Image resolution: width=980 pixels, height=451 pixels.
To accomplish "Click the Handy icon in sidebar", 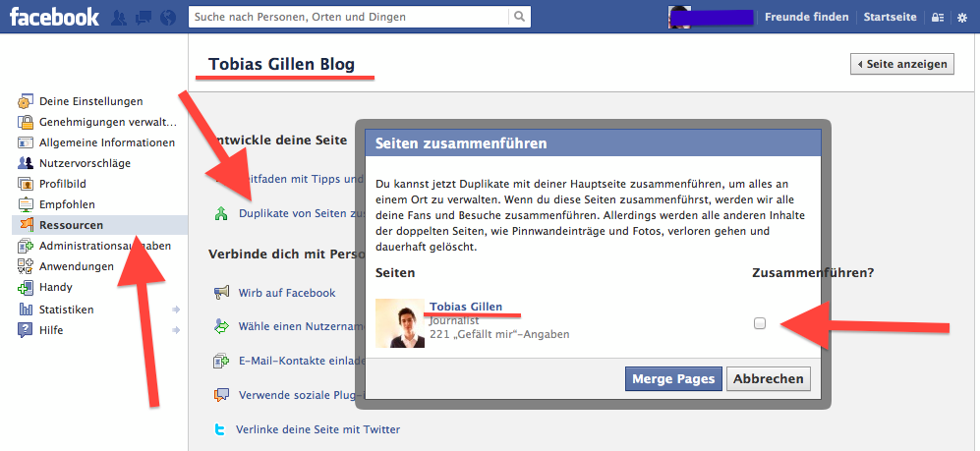I will coord(26,287).
